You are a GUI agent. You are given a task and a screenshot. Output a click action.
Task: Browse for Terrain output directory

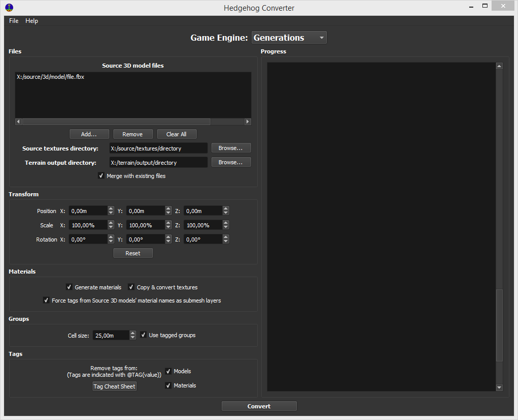tap(231, 162)
